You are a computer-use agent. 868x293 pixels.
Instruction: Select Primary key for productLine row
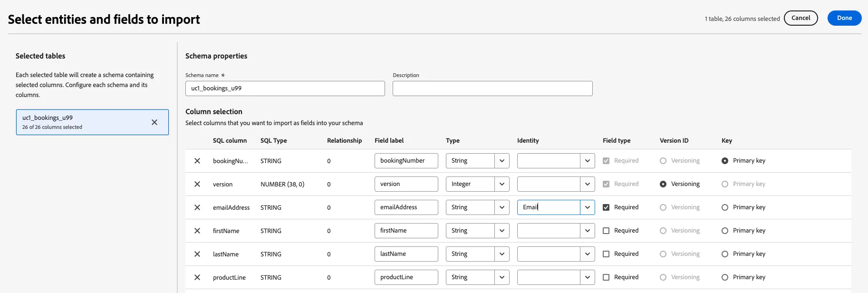(x=725, y=277)
